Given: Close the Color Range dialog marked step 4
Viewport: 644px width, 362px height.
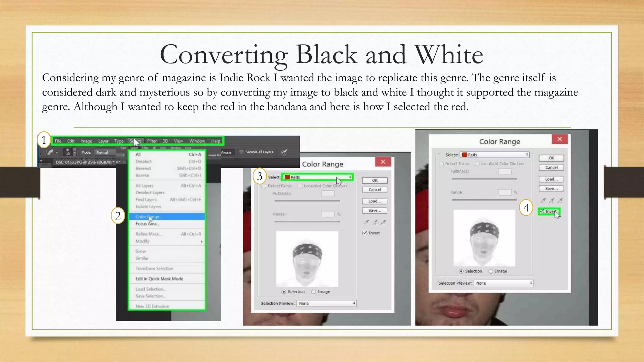Looking at the screenshot, I should coord(559,139).
